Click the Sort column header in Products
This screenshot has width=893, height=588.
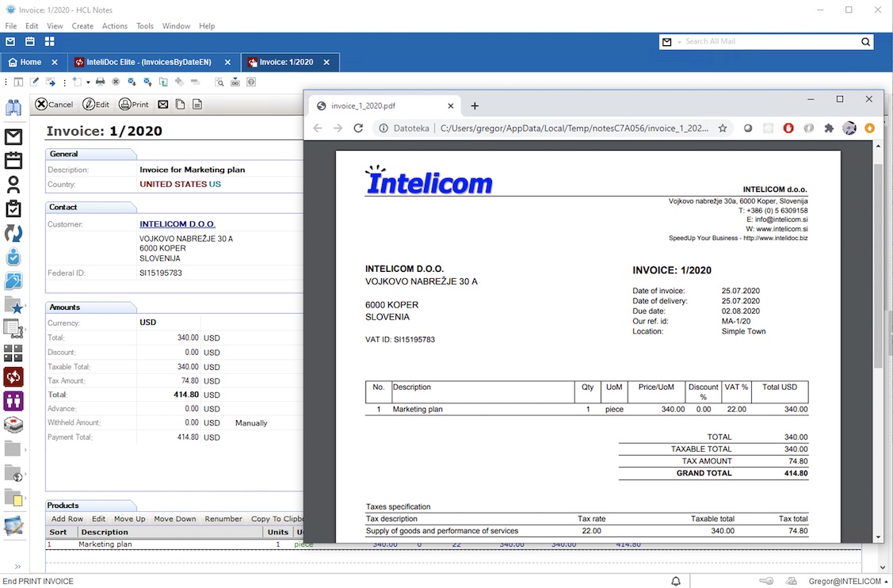coord(58,533)
